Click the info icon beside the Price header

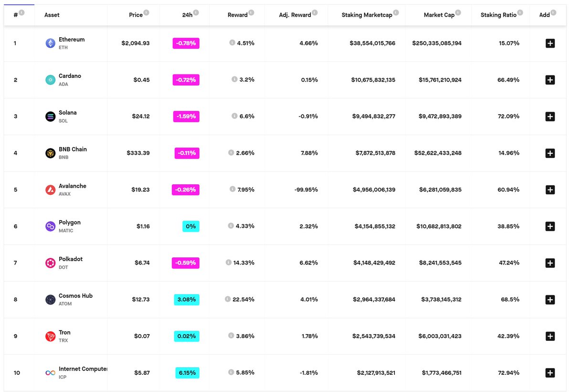click(x=145, y=12)
